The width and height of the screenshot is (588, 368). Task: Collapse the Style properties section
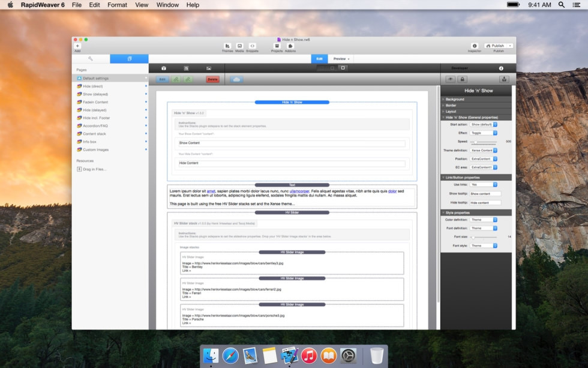point(476,213)
